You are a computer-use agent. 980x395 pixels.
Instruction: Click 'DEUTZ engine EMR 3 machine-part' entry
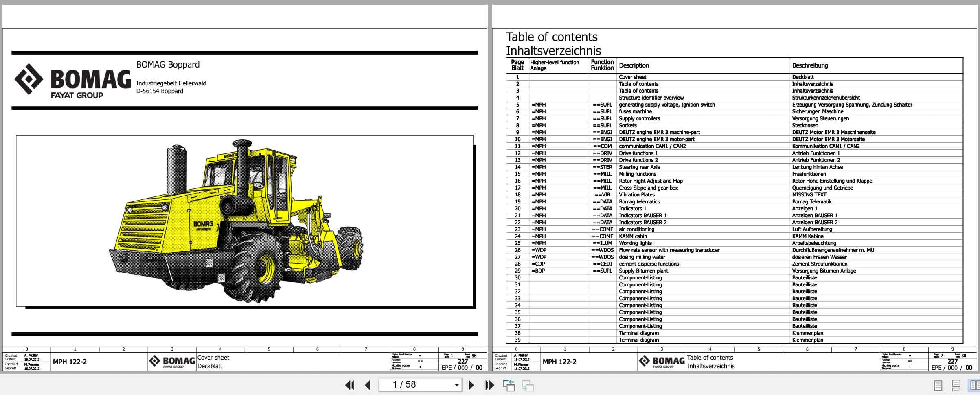pos(660,132)
